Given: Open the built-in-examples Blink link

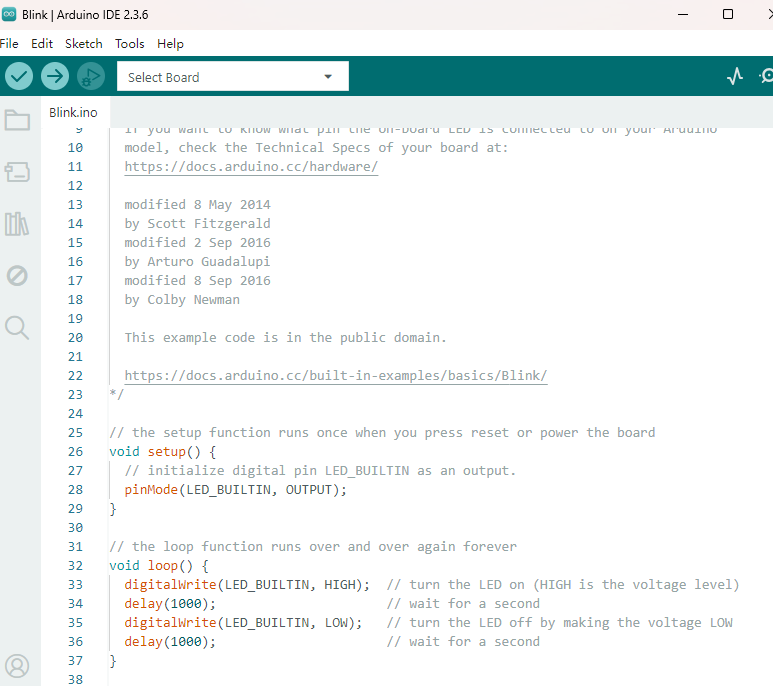Looking at the screenshot, I should click(x=336, y=376).
